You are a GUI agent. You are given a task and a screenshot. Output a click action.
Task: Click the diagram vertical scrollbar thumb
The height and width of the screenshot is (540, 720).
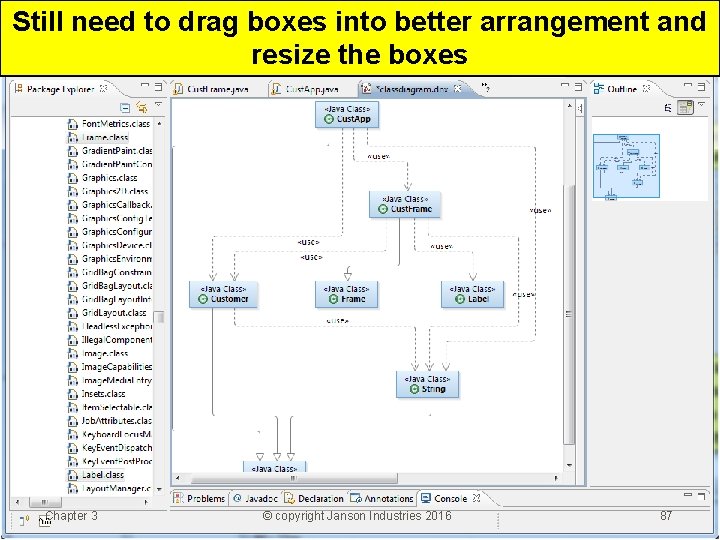[569, 315]
